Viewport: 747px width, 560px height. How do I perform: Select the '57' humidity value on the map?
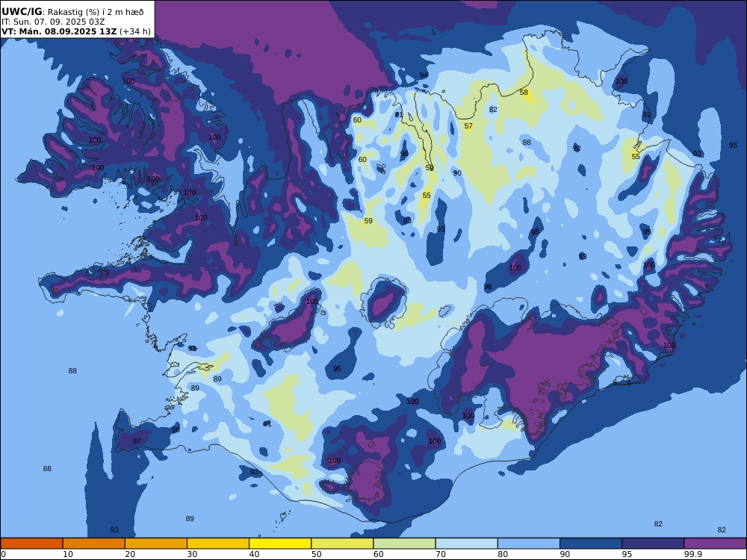468,126
